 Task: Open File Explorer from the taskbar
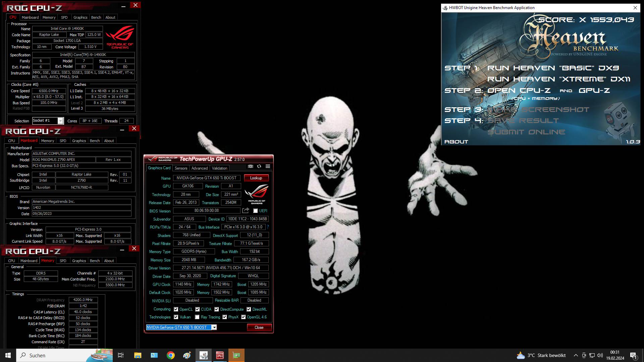pos(138,355)
